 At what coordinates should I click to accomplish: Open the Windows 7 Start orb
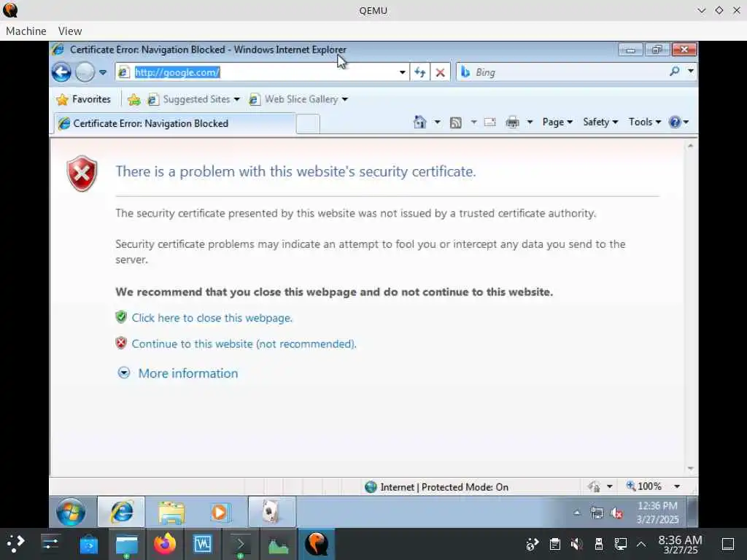[x=71, y=513]
